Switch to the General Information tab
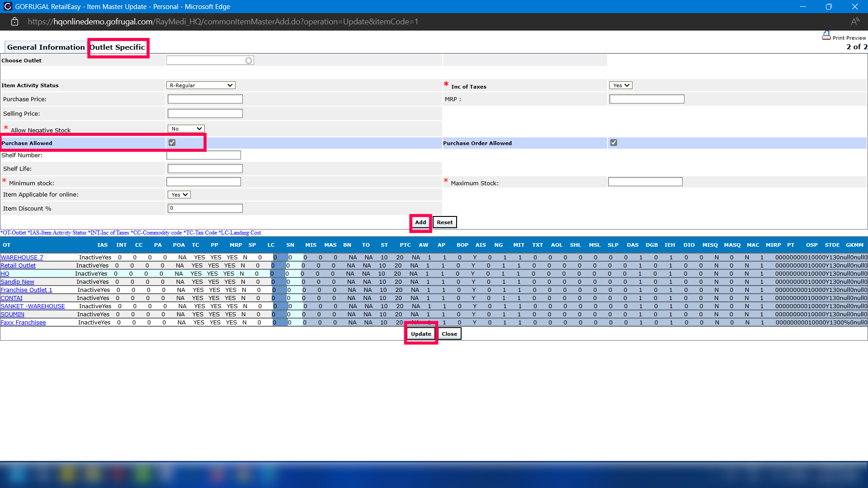The height and width of the screenshot is (488, 868). click(x=46, y=47)
